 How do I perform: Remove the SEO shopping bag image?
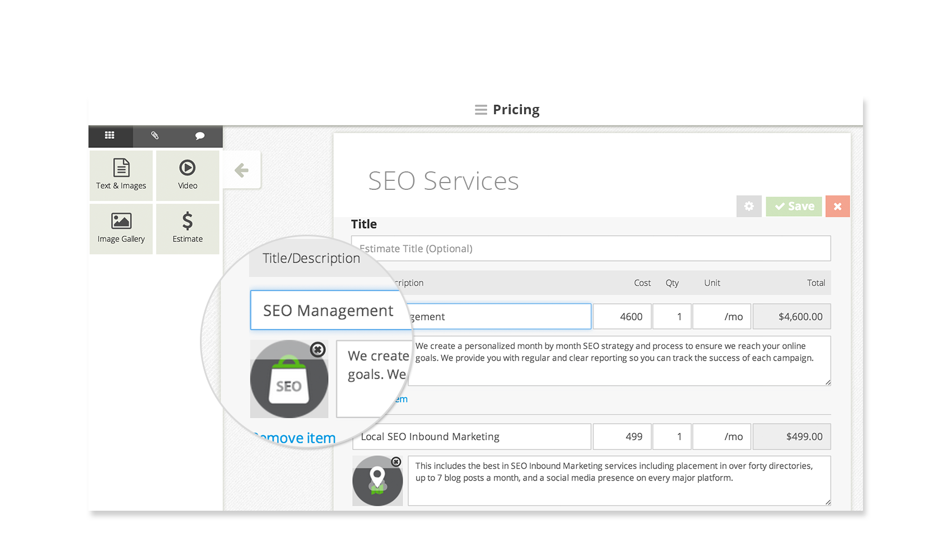[318, 349]
